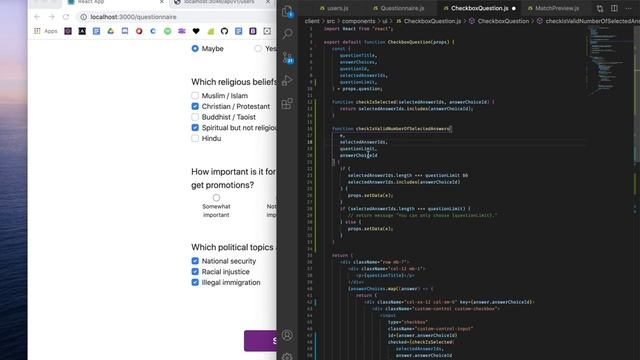Open the black triangle bookmark icon
Viewport: 640px width, 360px height.
point(82,31)
